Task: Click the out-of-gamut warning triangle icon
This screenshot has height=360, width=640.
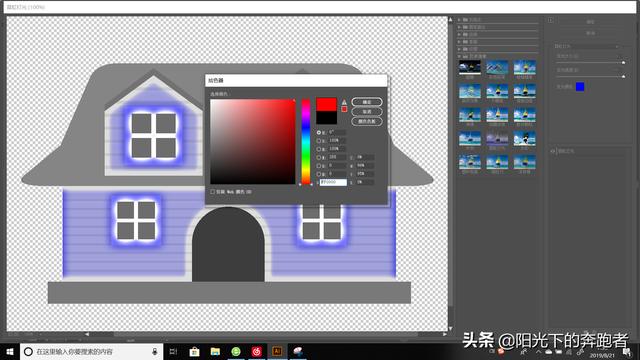Action: (344, 102)
